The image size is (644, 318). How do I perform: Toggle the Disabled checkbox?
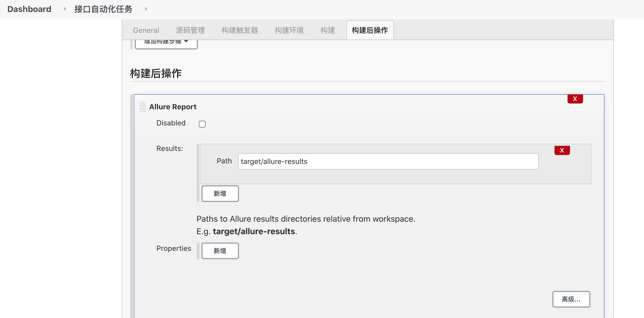pos(202,124)
